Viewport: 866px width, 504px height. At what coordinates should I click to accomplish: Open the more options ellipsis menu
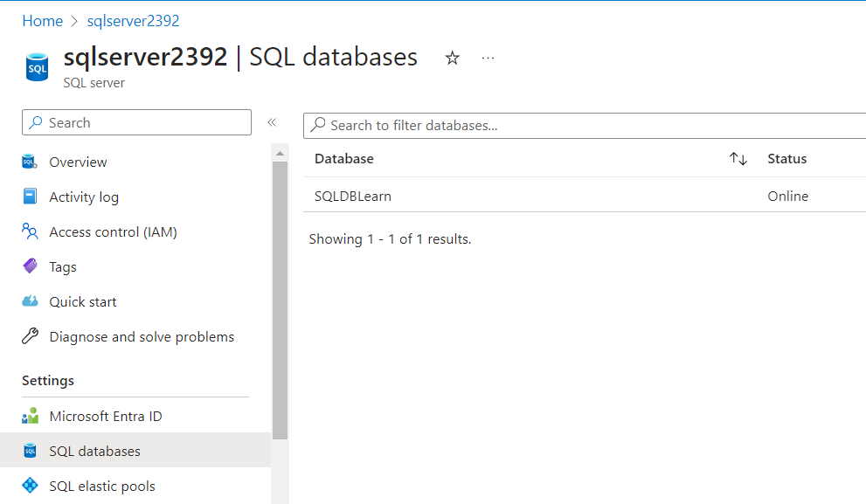488,58
